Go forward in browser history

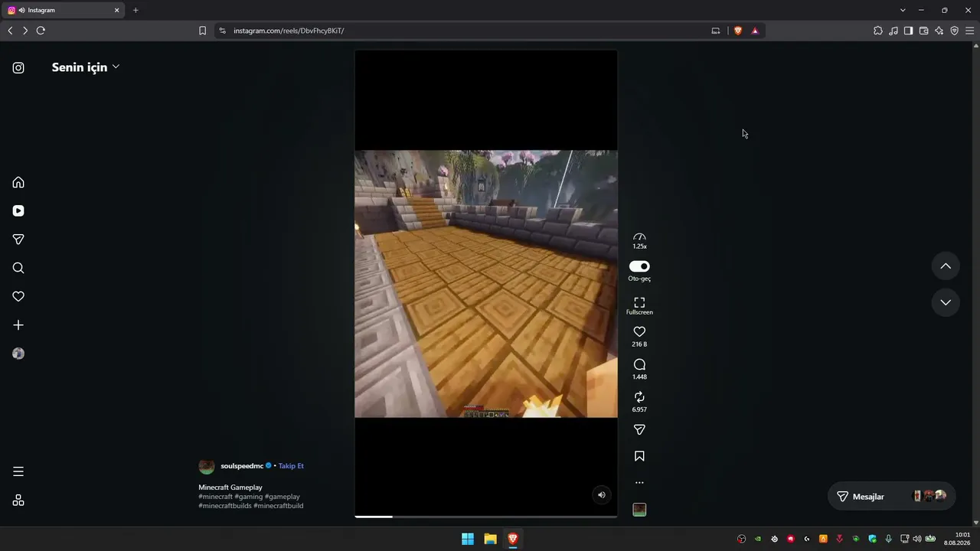click(25, 31)
